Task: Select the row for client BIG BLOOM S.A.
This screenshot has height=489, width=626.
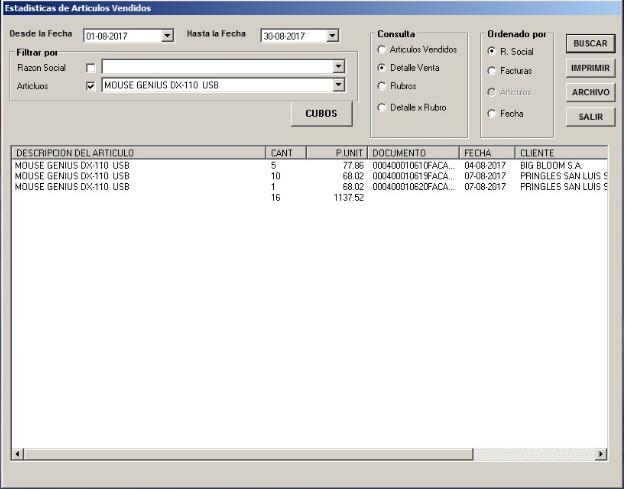Action: tap(310, 165)
